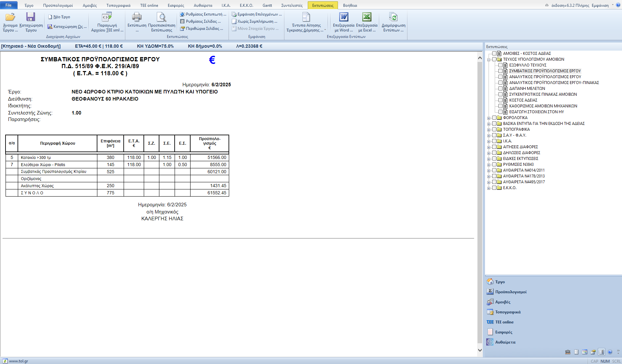Screen dimensions: 622x364
Task: Click the Εκτύπωση printer icon
Action: tap(137, 17)
